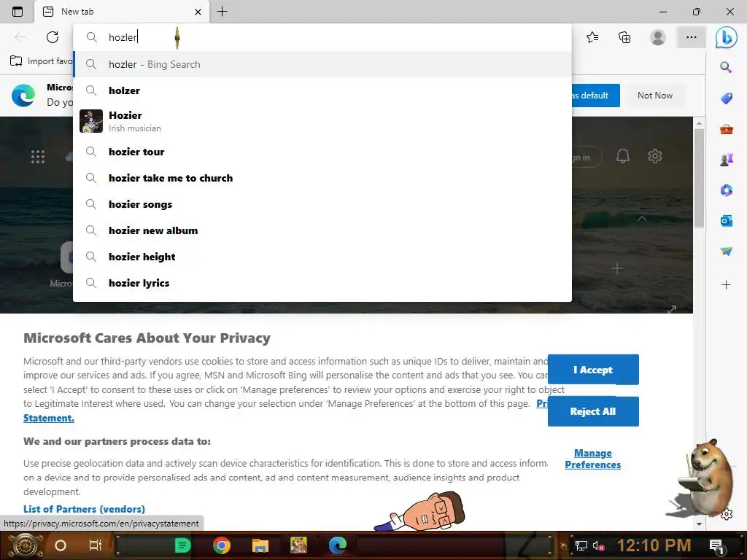Open the sidebar Microsoft 365 icon
Viewport: 747px width, 560px height.
726,190
